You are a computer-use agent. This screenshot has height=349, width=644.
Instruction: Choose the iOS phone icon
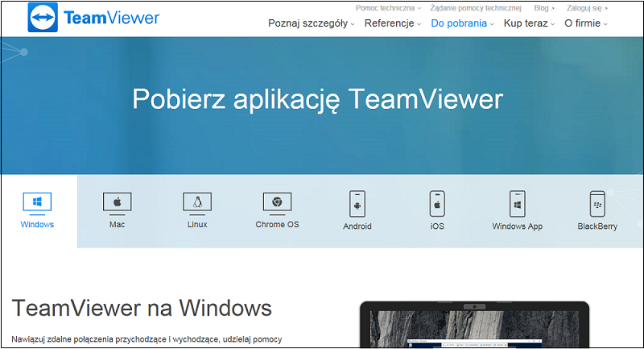pos(437,203)
